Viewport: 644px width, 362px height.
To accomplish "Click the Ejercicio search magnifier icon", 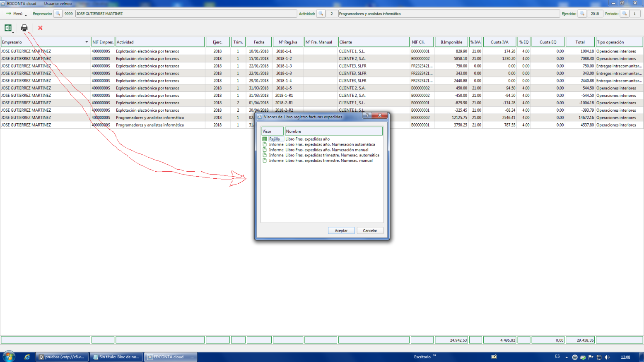I will pos(582,14).
